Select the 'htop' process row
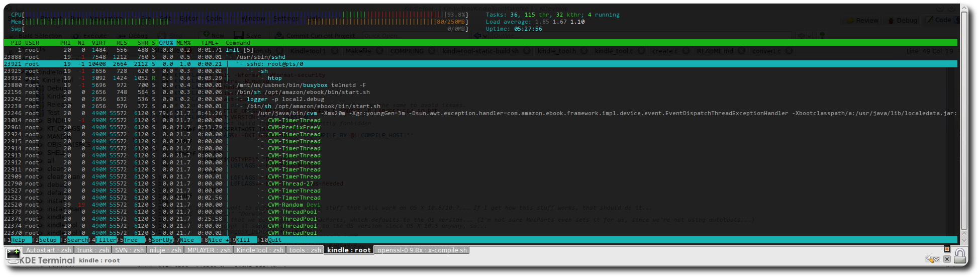This screenshot has width=980, height=278. click(480, 78)
